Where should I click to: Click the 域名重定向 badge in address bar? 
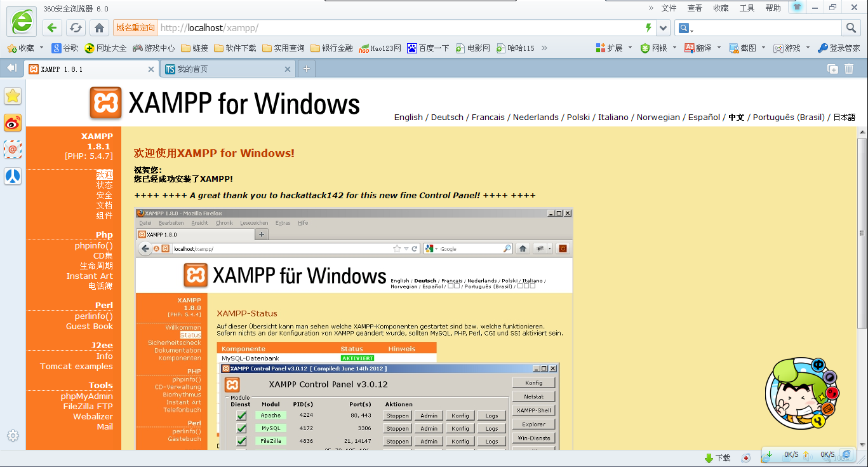[x=135, y=28]
